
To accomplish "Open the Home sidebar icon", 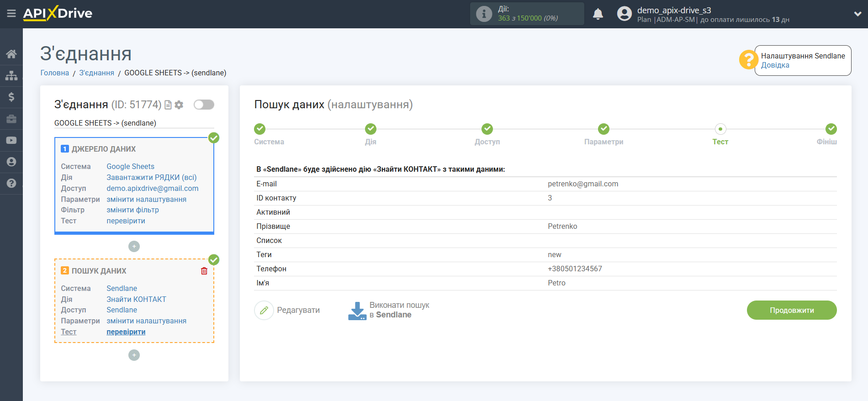I will (x=11, y=54).
